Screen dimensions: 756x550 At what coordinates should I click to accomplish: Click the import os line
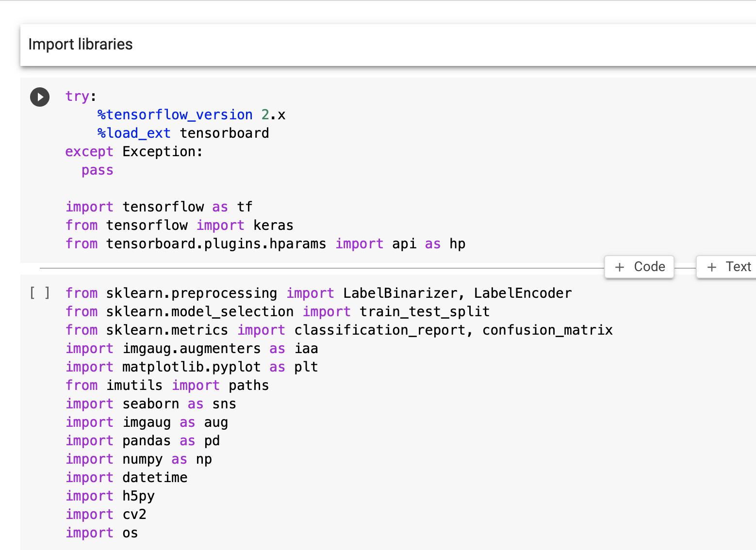[x=102, y=533]
